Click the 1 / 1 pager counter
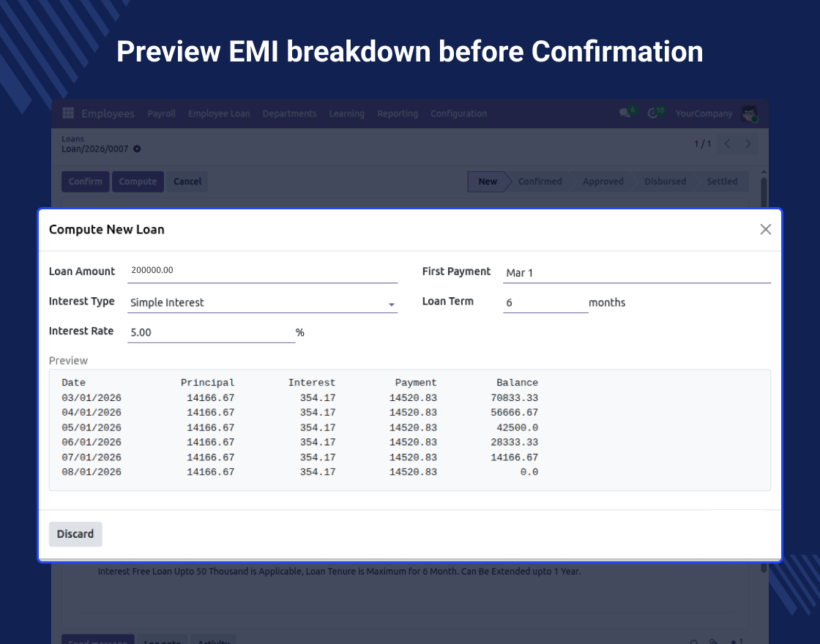The width and height of the screenshot is (820, 644). [x=702, y=143]
